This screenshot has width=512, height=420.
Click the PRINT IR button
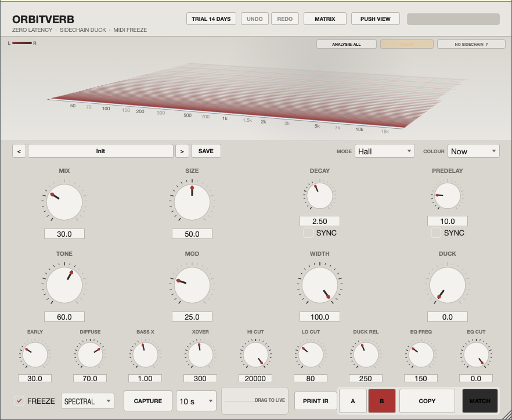[x=316, y=401]
